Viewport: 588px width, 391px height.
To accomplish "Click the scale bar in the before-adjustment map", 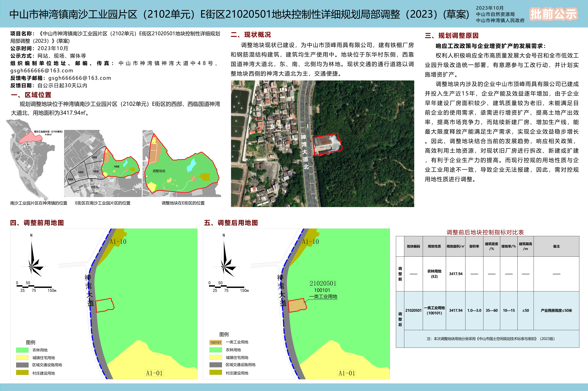I will [x=34, y=287].
